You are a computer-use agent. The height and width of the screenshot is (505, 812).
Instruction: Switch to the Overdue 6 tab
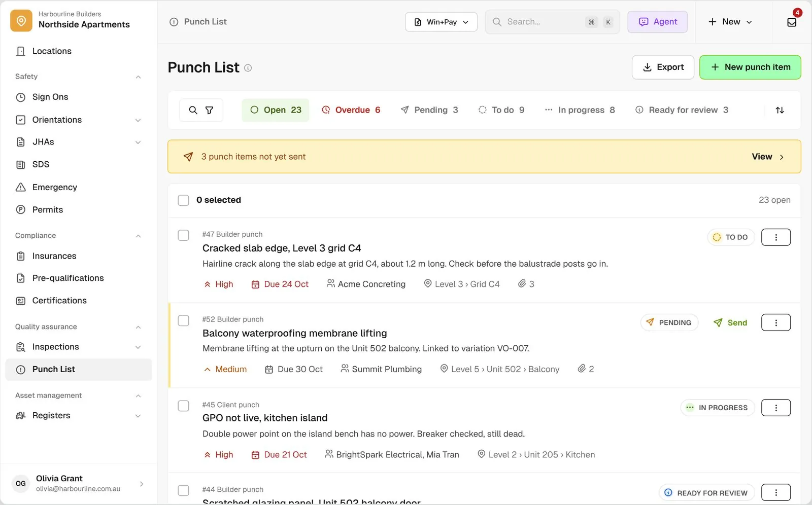[x=351, y=110]
